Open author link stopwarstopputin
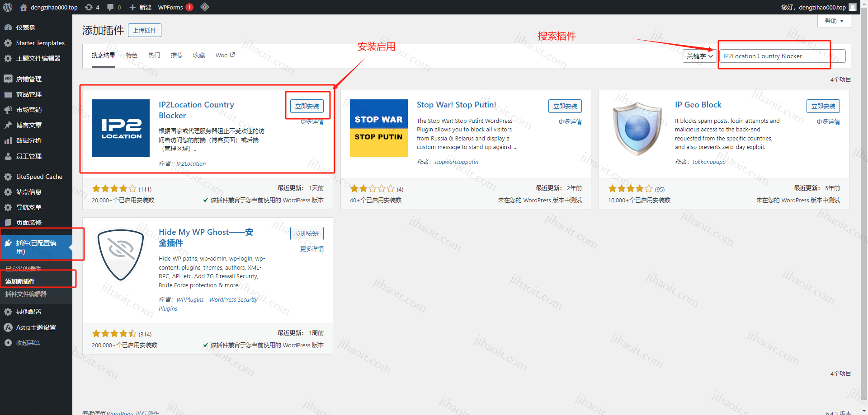868x415 pixels. pyautogui.click(x=456, y=162)
